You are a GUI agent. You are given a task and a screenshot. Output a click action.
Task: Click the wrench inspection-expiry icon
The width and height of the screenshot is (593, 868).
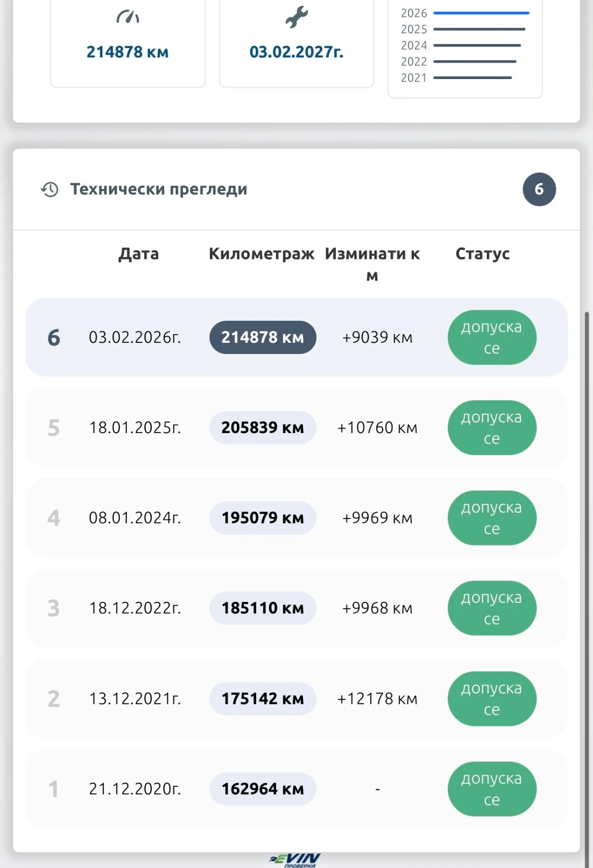coord(296,17)
